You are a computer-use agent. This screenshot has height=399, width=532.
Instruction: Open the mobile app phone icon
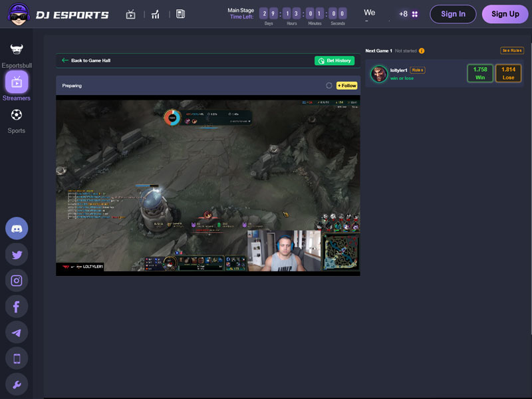[17, 358]
